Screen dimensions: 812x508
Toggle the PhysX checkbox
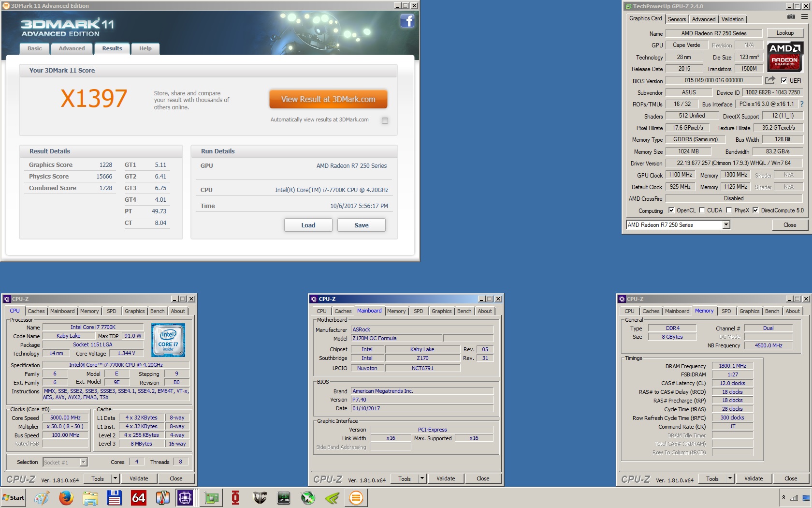tap(729, 210)
